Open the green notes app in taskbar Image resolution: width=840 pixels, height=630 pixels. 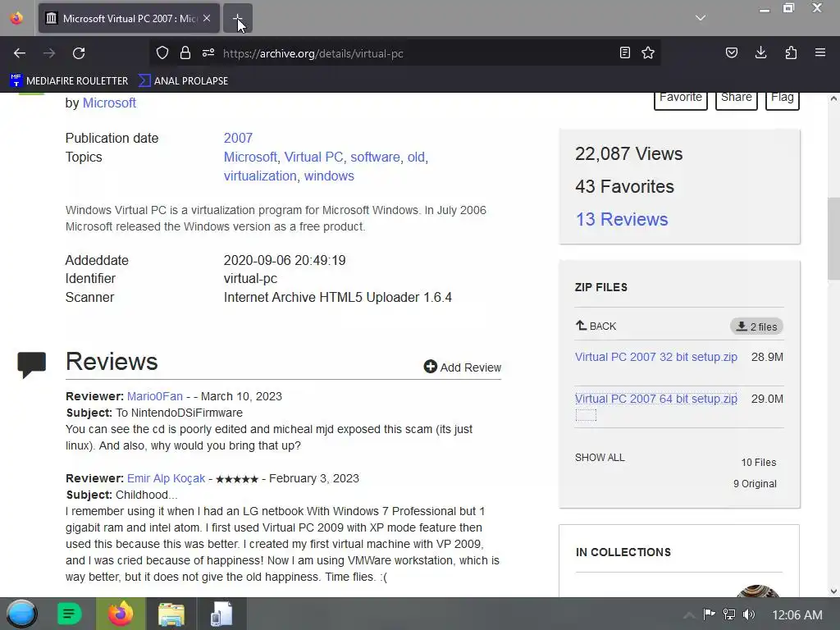tap(69, 614)
